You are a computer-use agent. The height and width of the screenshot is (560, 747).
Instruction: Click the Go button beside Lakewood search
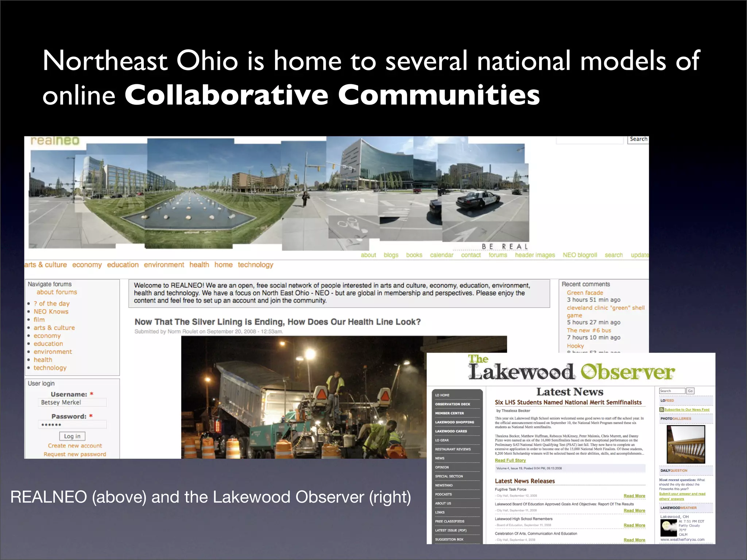pos(690,391)
